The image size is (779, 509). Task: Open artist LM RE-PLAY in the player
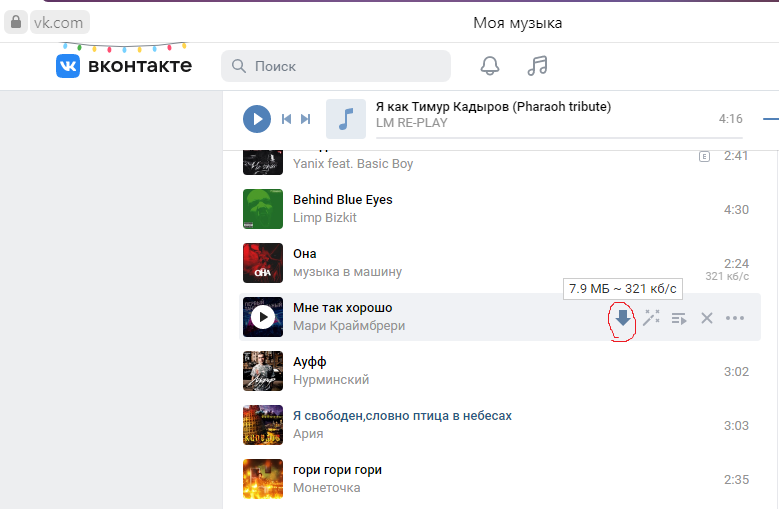tap(411, 123)
